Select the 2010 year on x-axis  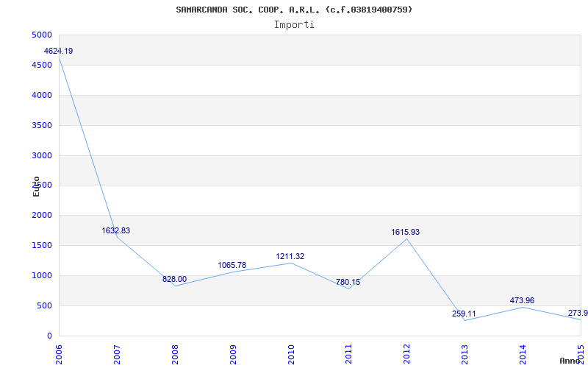click(290, 355)
